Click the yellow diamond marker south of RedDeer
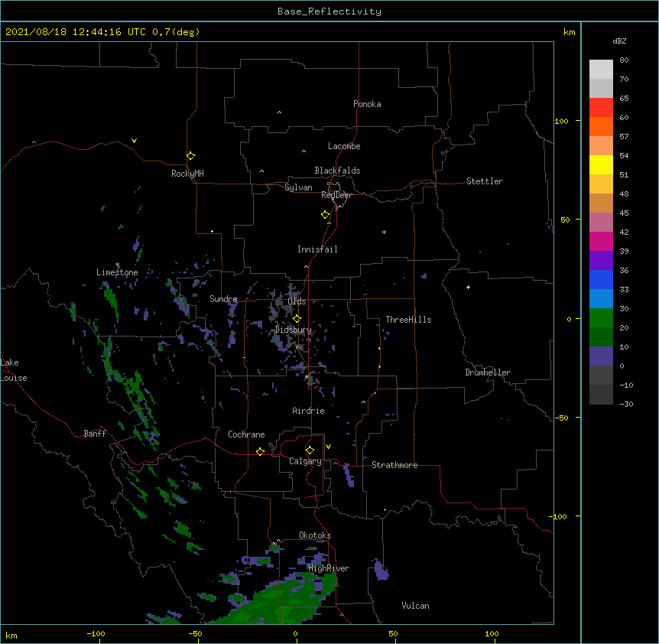 pos(325,215)
